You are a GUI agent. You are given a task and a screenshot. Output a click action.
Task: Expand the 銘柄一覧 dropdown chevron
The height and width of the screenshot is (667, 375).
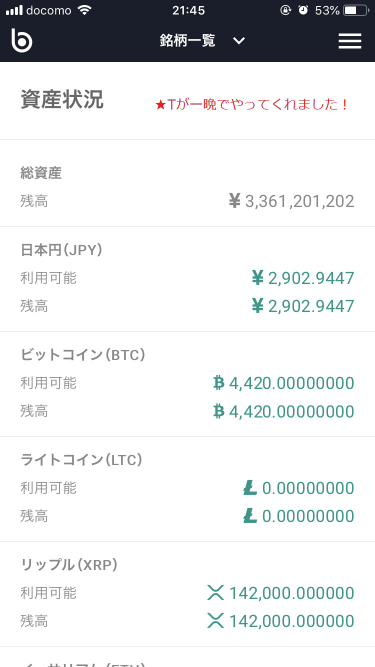coord(239,41)
